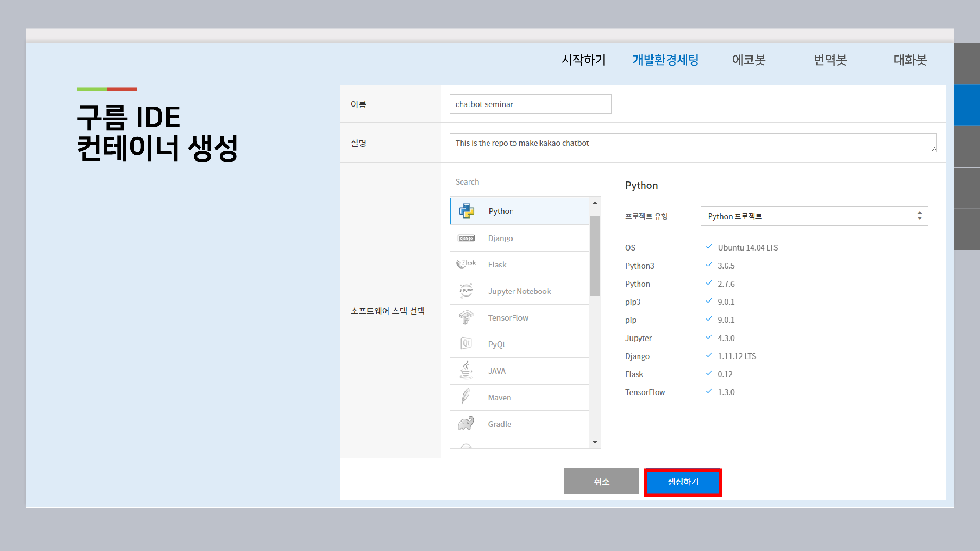The width and height of the screenshot is (980, 551).
Task: Open the Python 프로젝트 type dropdown
Action: (814, 216)
